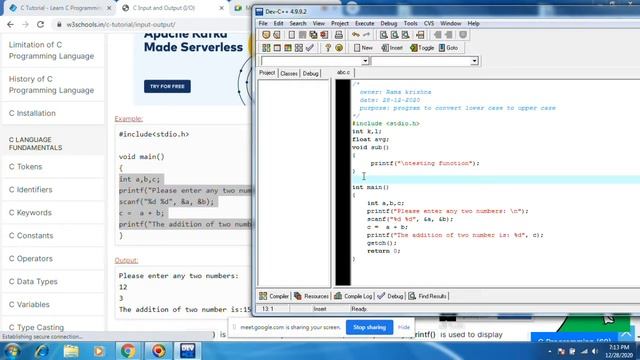
Task: Open the C Installation sidebar link
Action: (x=32, y=113)
